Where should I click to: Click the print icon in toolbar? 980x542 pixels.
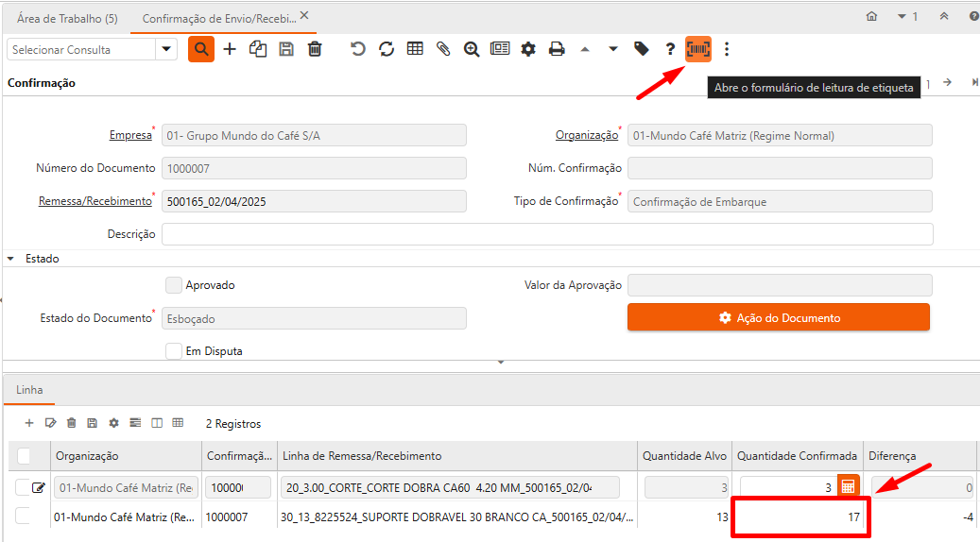557,49
